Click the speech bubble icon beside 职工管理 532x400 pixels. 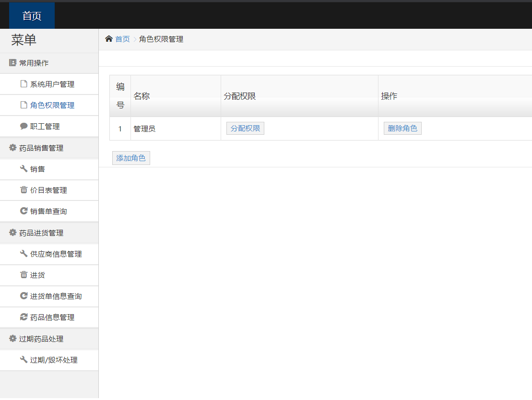[24, 126]
